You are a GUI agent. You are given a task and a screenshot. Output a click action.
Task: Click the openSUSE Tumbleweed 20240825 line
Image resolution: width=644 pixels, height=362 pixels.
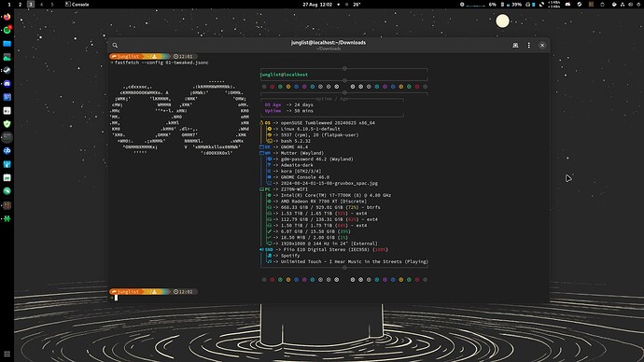click(317, 123)
